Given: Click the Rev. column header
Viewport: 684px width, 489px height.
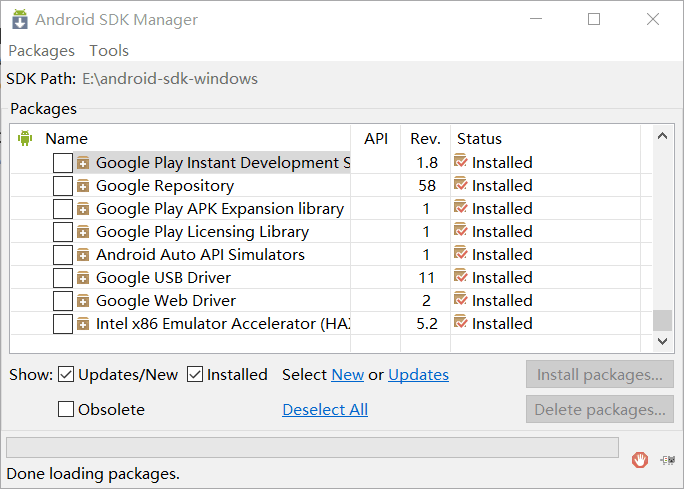Looking at the screenshot, I should (x=425, y=139).
